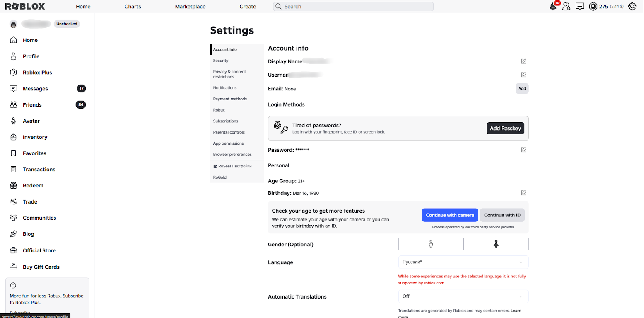The height and width of the screenshot is (318, 644).
Task: Switch to the Notifications settings tab
Action: click(x=237, y=88)
